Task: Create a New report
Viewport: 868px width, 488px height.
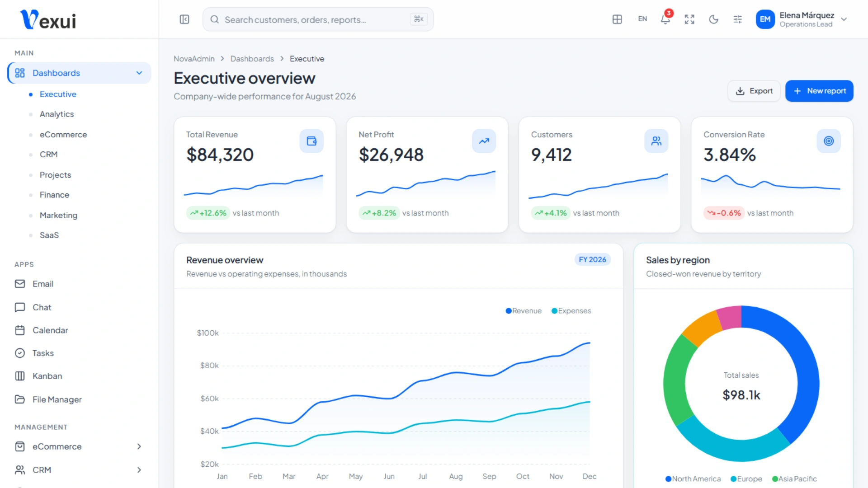Action: click(819, 91)
